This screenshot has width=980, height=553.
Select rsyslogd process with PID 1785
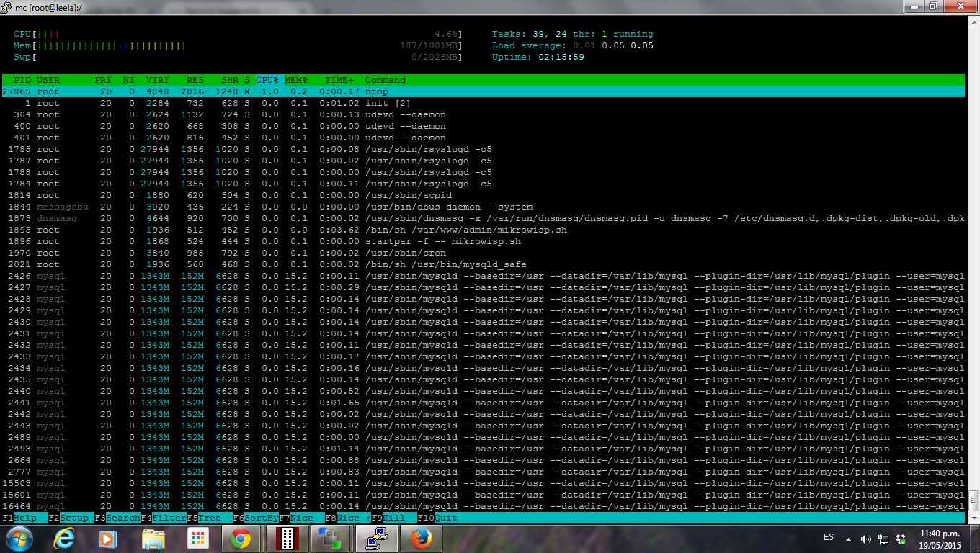(x=484, y=149)
